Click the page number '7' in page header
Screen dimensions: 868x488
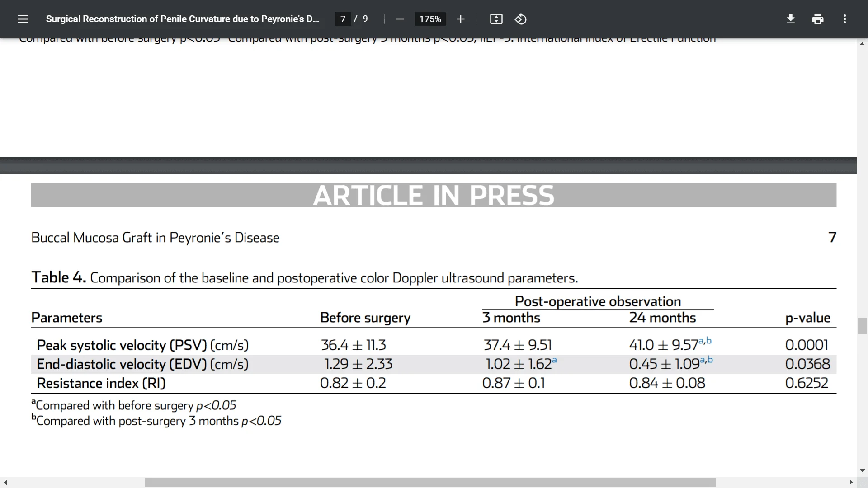[x=832, y=237]
